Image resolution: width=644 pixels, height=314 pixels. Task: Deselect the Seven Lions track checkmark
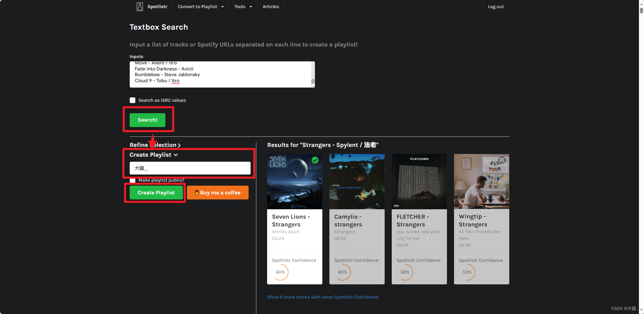point(315,160)
